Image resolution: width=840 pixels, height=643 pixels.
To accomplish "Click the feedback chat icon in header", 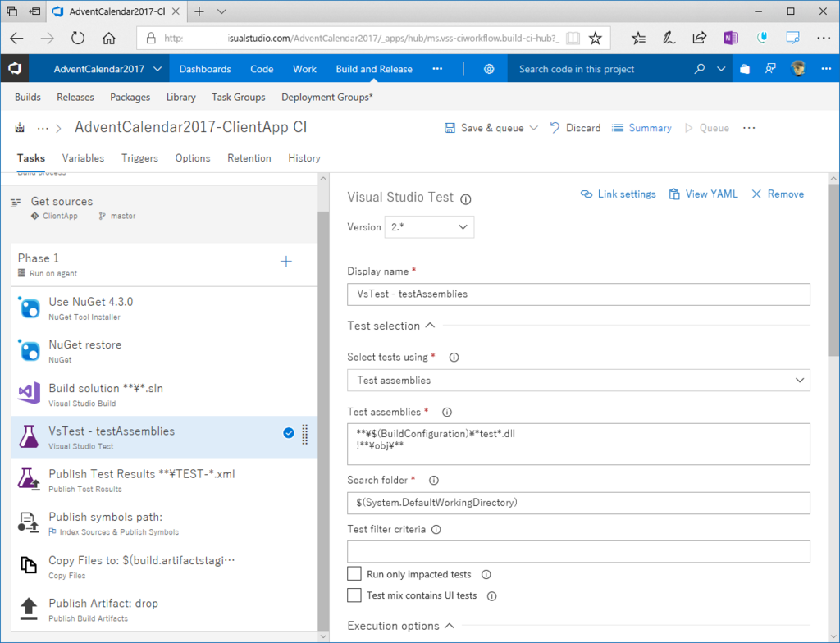I will 770,69.
